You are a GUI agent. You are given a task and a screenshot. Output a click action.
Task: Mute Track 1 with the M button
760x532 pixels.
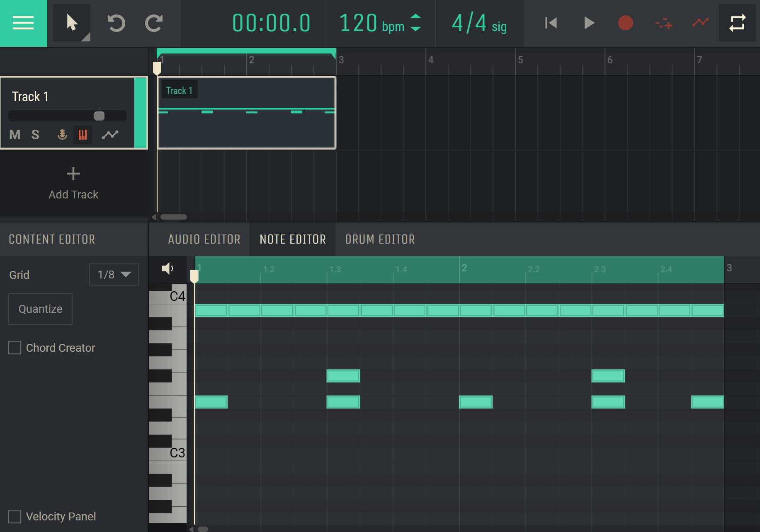pos(15,135)
